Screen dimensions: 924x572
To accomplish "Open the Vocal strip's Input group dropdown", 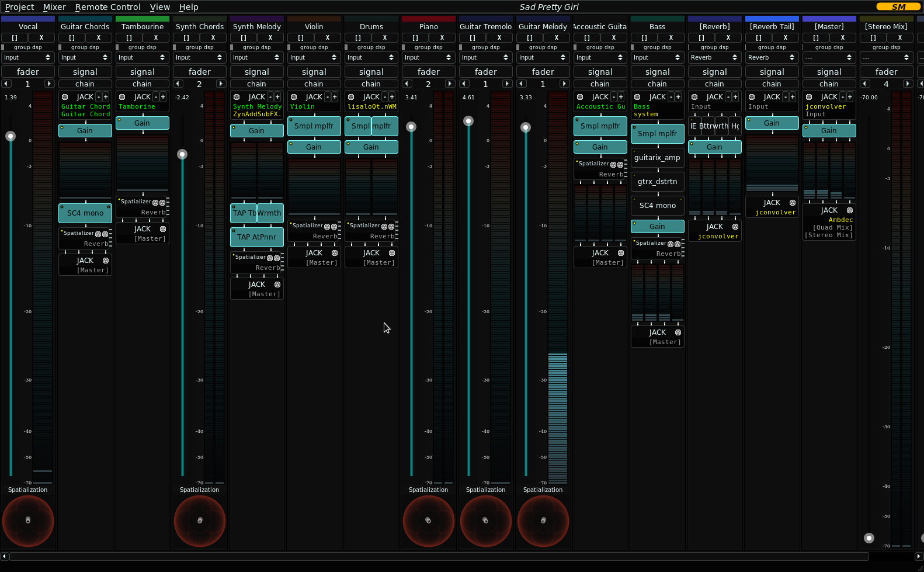I will 28,57.
